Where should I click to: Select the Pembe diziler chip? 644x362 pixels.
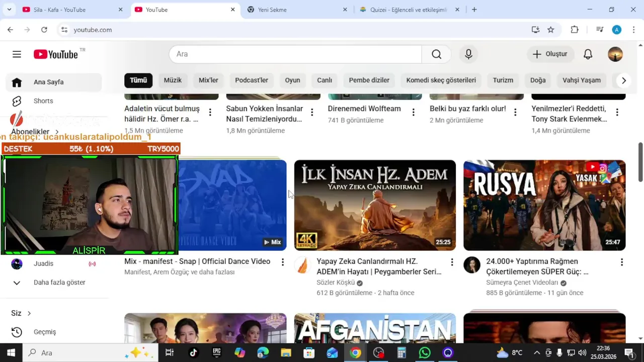click(369, 80)
